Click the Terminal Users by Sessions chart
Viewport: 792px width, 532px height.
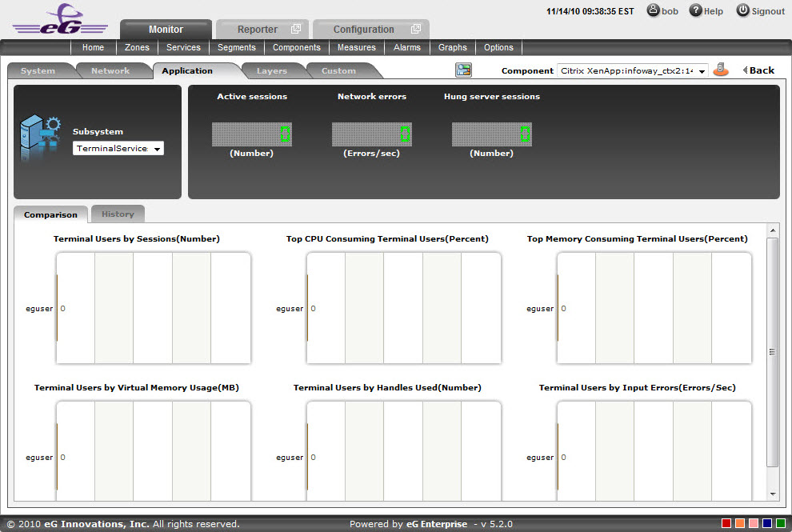point(154,308)
